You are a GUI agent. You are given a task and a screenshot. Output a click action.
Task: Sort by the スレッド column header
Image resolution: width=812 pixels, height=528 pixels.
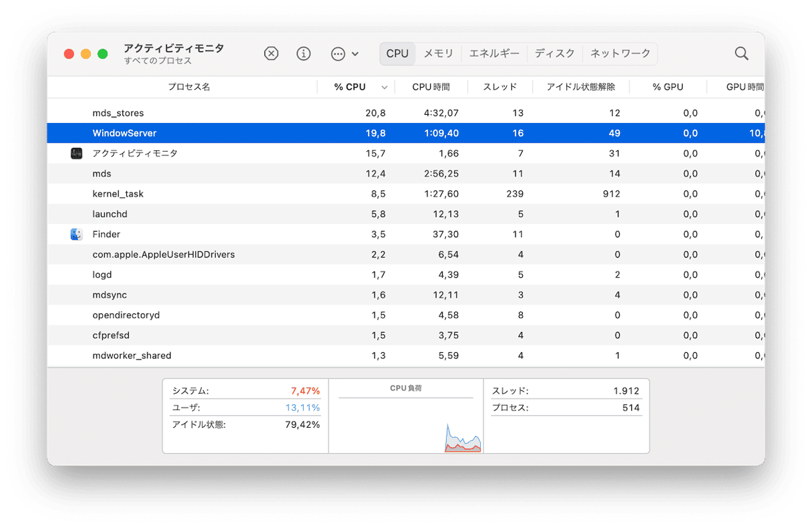point(499,87)
